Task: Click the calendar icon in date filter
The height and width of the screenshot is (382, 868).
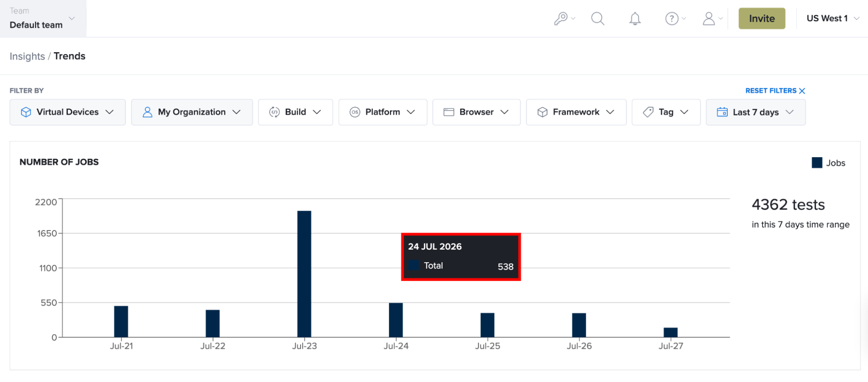Action: (x=722, y=112)
